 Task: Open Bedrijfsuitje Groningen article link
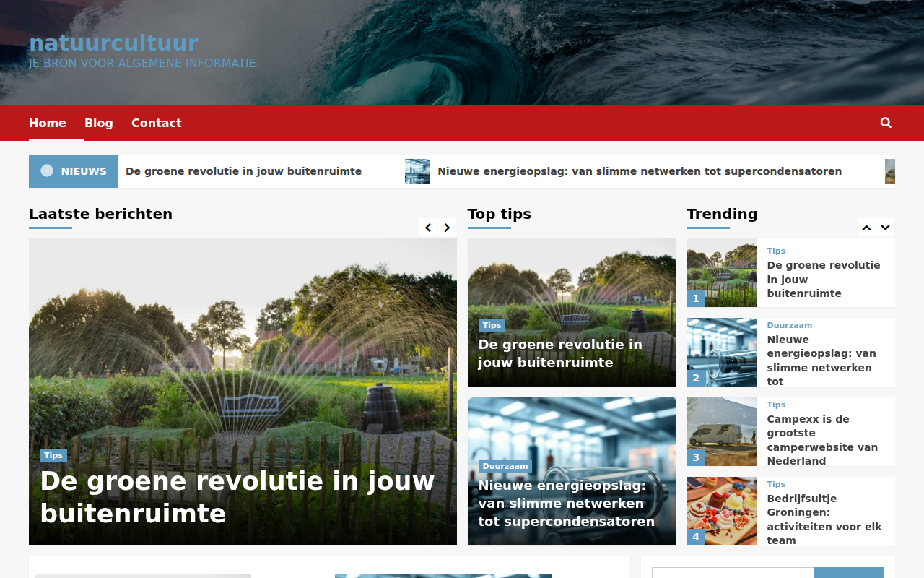[x=824, y=519]
